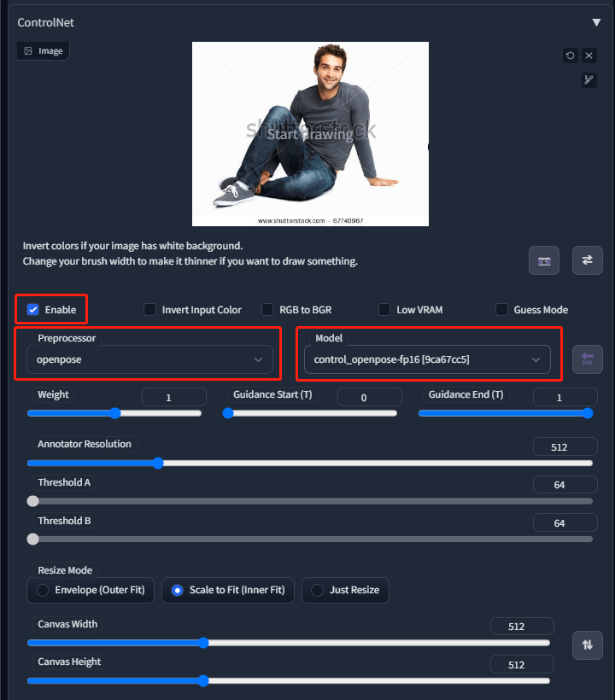Click the Canvas Width value field
The image size is (615, 700).
click(522, 627)
